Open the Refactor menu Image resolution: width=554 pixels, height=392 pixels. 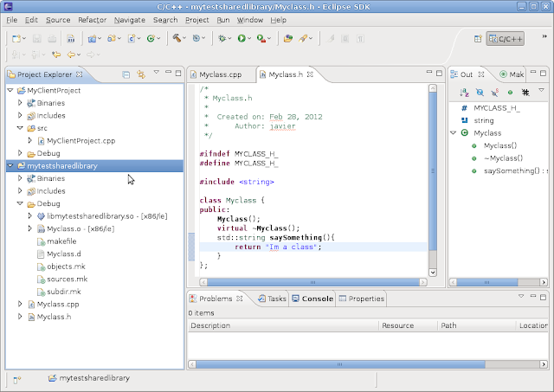(x=93, y=20)
